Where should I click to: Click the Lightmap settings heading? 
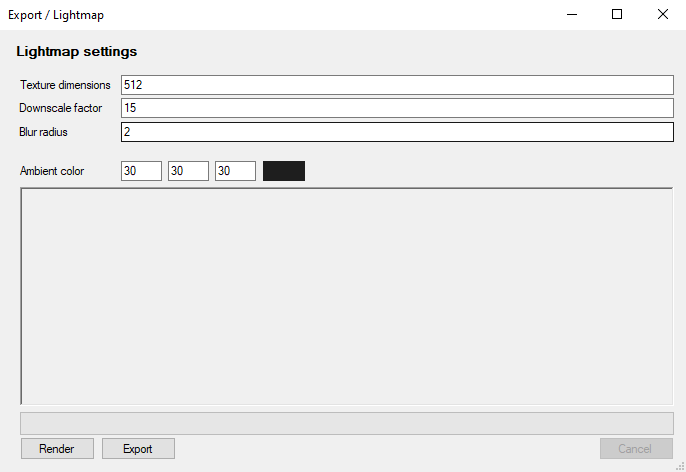click(x=77, y=51)
